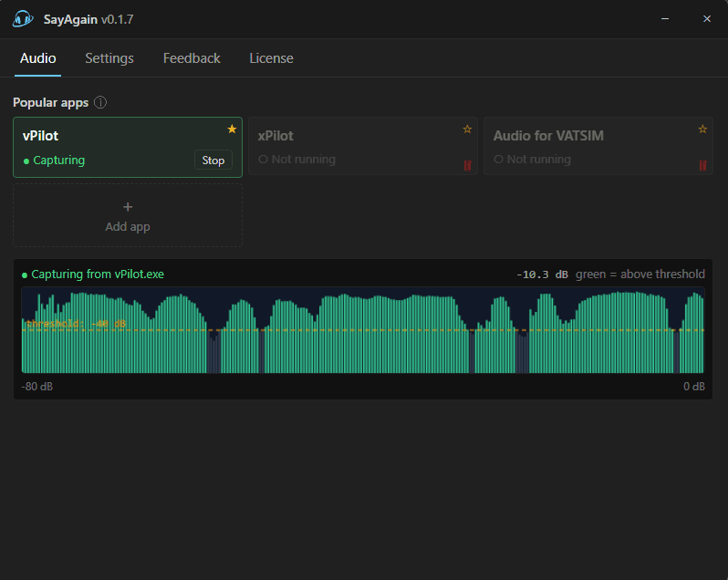The image size is (728, 580).
Task: Click 'Not running' under Audio for VATSIM
Action: (x=538, y=160)
